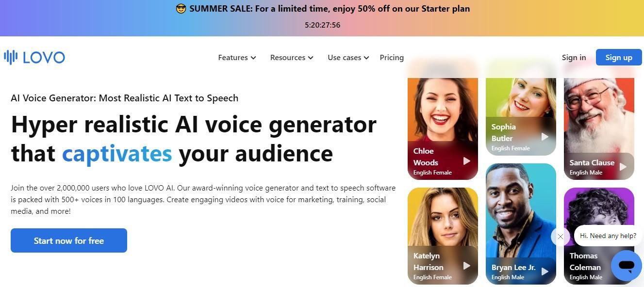Expand the Features dropdown menu
This screenshot has width=644, height=287.
(237, 58)
